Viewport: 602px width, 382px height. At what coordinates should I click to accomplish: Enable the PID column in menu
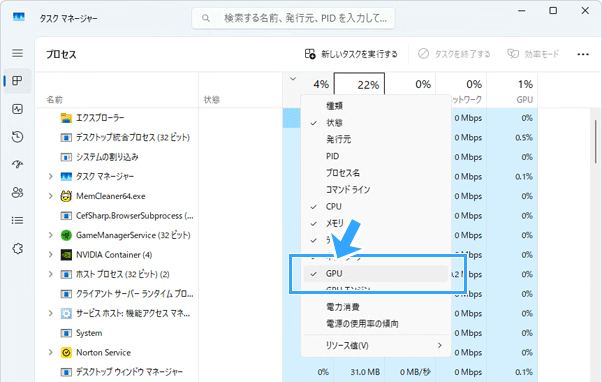point(375,156)
